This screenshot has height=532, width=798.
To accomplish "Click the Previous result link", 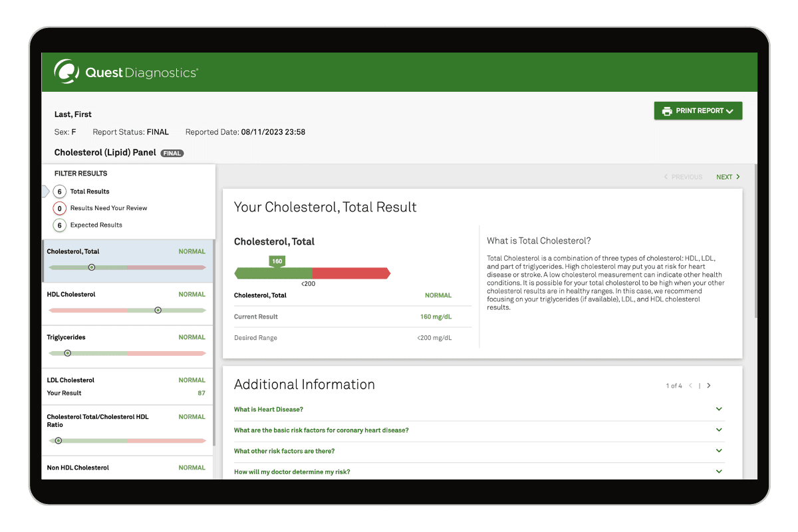I will click(683, 177).
